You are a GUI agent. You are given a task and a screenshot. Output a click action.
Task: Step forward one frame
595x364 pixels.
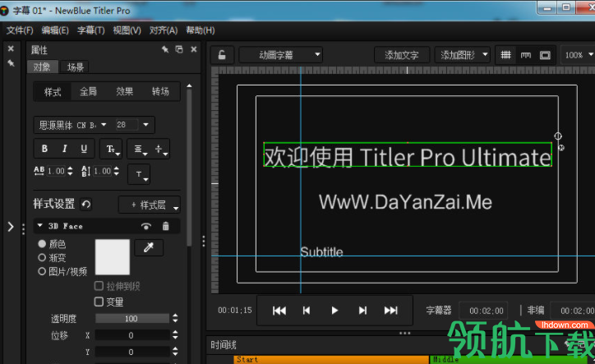pyautogui.click(x=362, y=311)
